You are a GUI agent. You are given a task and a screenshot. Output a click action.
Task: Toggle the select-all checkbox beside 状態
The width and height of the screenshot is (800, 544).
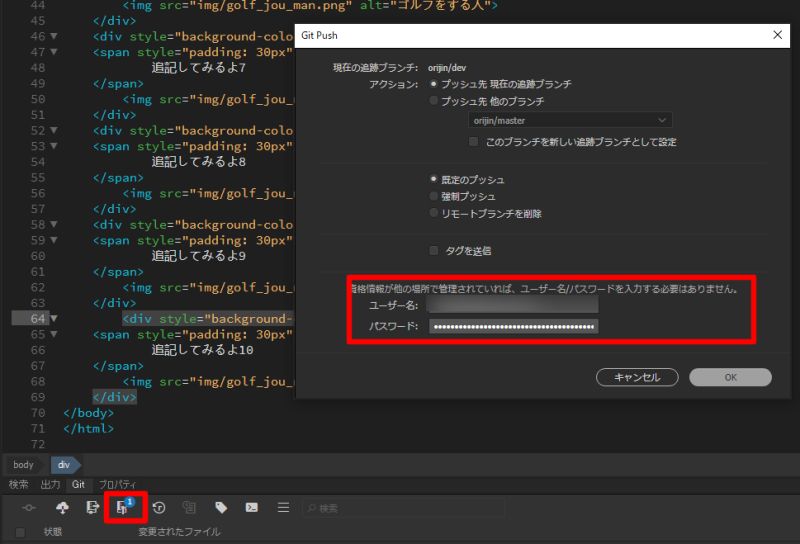20,532
